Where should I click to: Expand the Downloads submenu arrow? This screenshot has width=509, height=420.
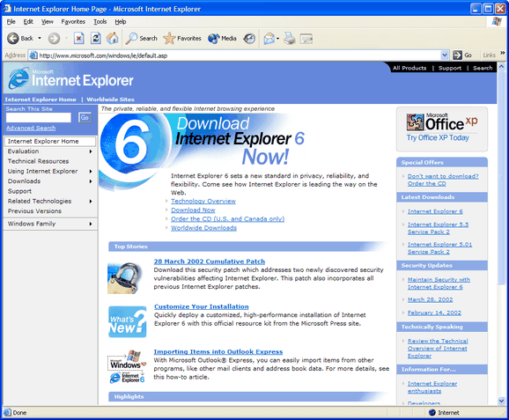[x=91, y=181]
